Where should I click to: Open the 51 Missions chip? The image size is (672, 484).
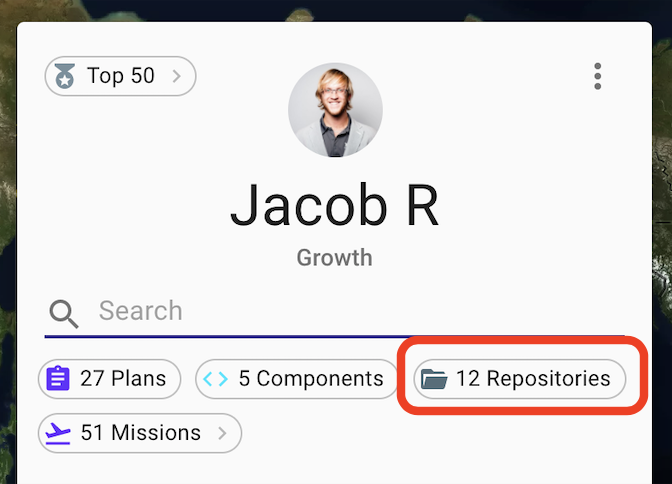140,433
